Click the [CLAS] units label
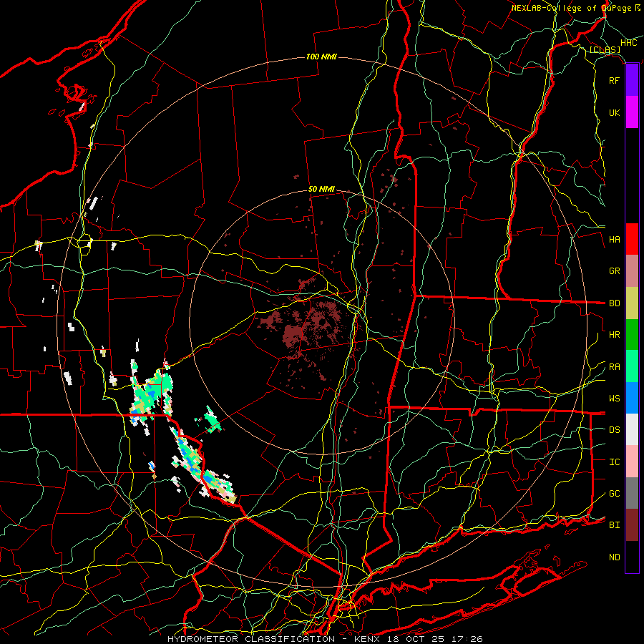Screen dimensions: 644x644 pos(605,50)
